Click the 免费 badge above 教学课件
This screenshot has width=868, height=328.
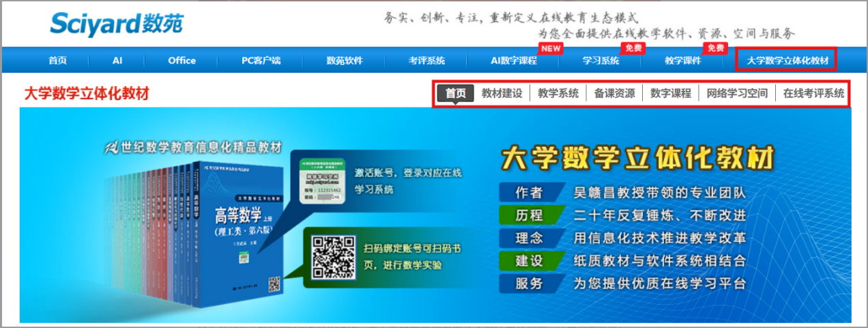click(714, 48)
